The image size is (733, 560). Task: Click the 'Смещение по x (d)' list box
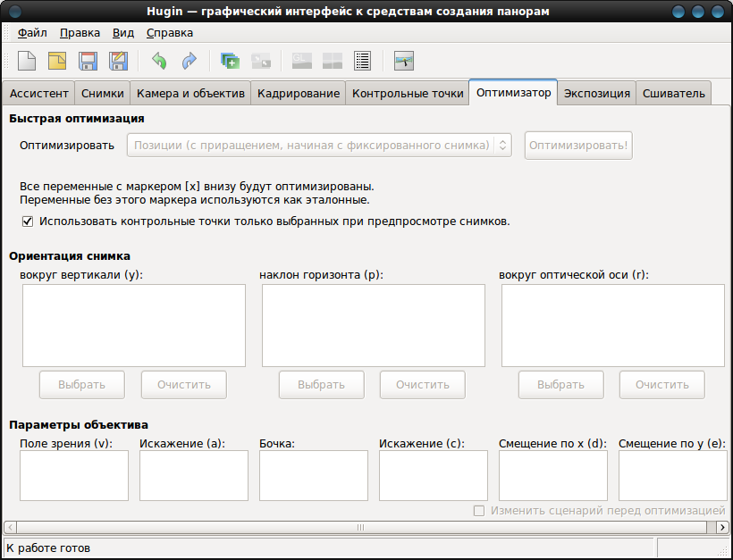[x=553, y=475]
